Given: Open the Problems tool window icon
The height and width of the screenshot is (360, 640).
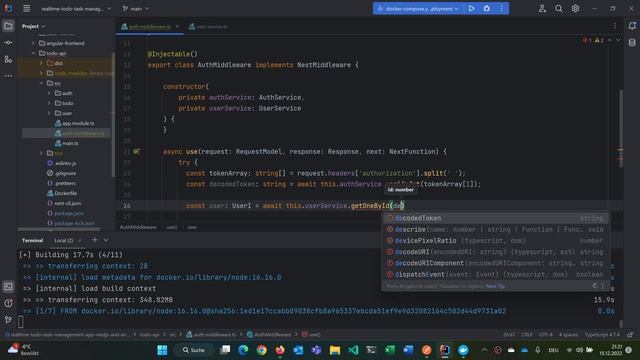Looking at the screenshot, I should click(x=8, y=303).
